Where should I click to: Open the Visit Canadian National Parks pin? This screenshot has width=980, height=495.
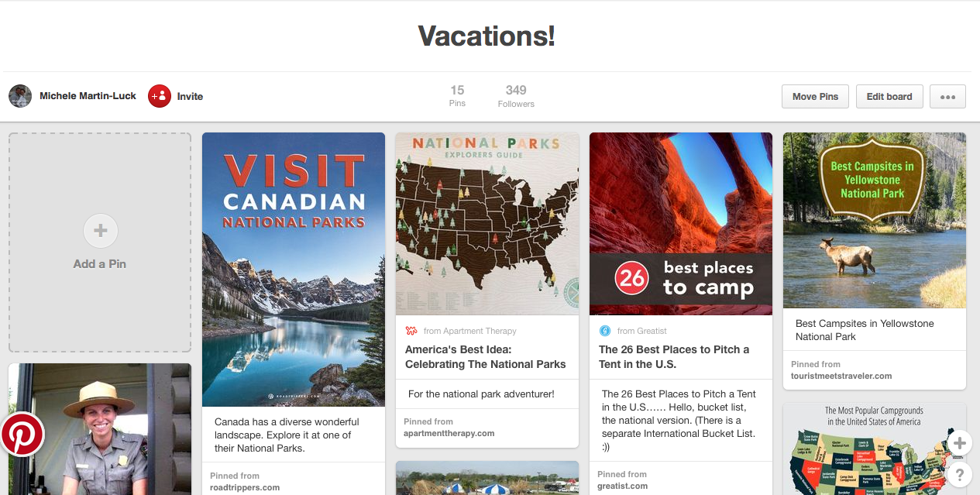(x=294, y=270)
